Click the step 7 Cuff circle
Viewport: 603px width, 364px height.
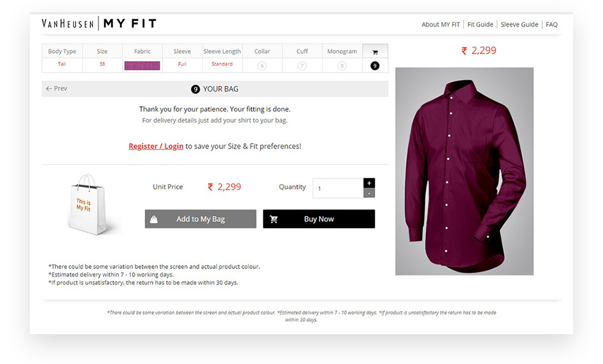pyautogui.click(x=302, y=66)
